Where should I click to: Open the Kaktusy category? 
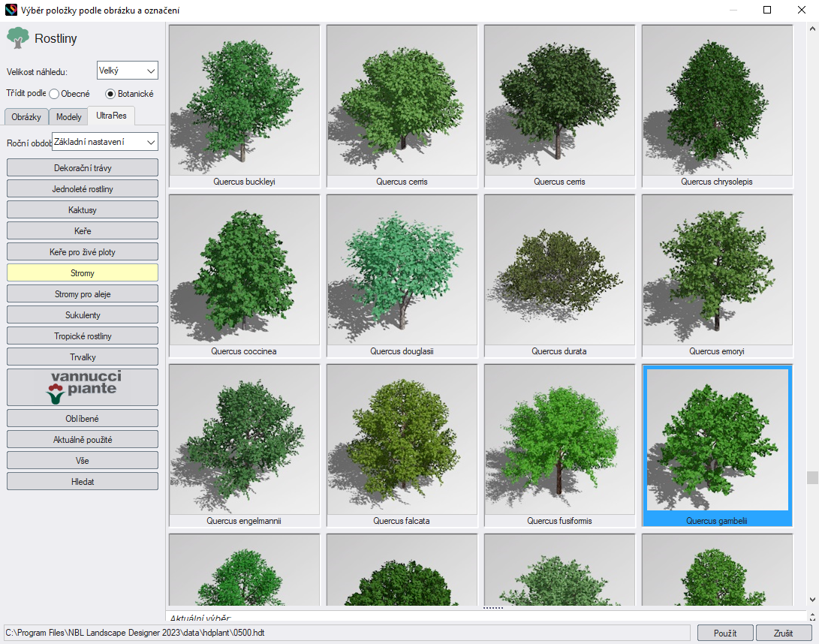point(83,209)
